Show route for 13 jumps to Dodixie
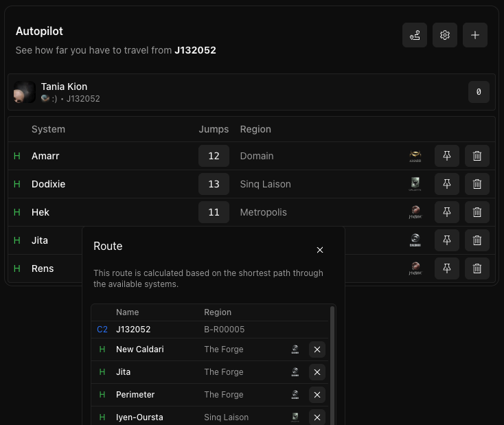504x425 pixels. [x=214, y=184]
